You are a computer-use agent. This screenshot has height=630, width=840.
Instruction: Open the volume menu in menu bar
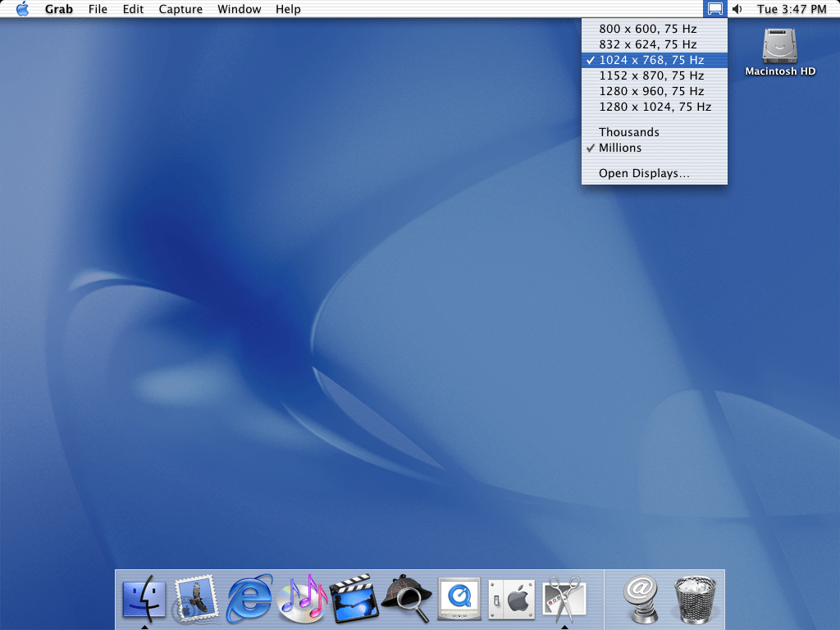[737, 9]
